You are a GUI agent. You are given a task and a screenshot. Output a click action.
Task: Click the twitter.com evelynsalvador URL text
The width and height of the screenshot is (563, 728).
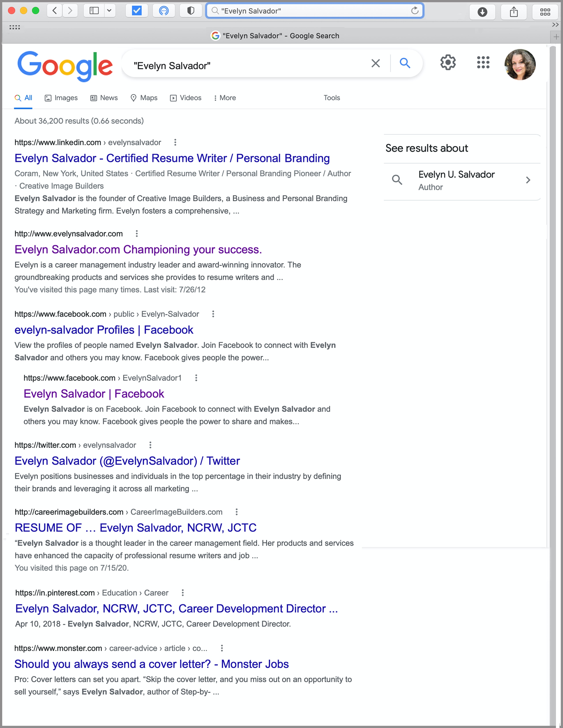75,445
